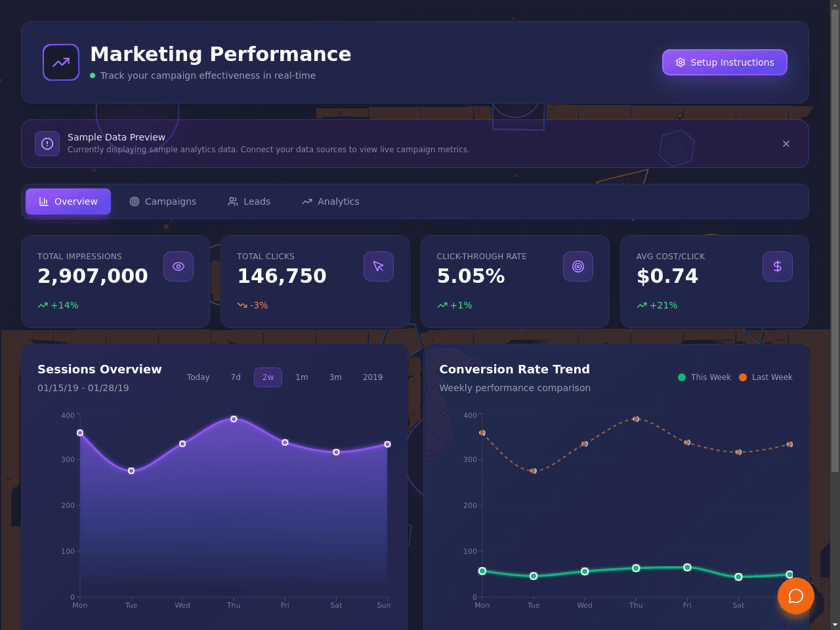Click the Friday This Week point in Conversion chart

pos(687,567)
